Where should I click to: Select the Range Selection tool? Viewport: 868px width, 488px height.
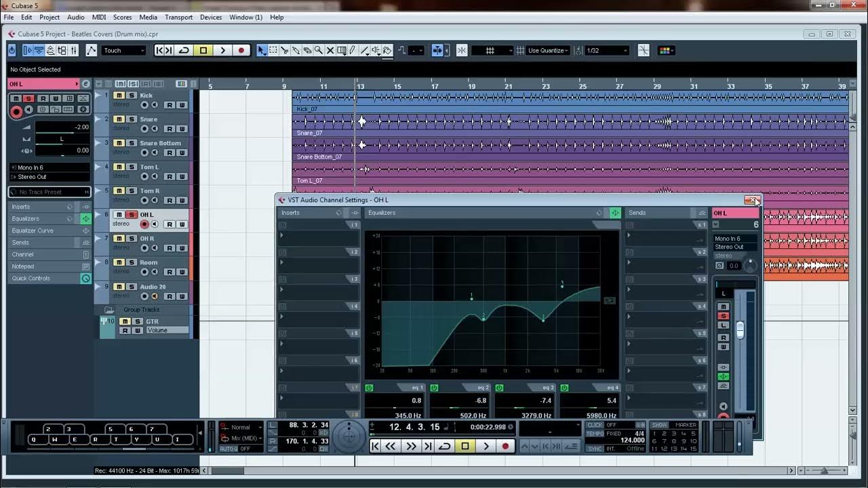(273, 50)
